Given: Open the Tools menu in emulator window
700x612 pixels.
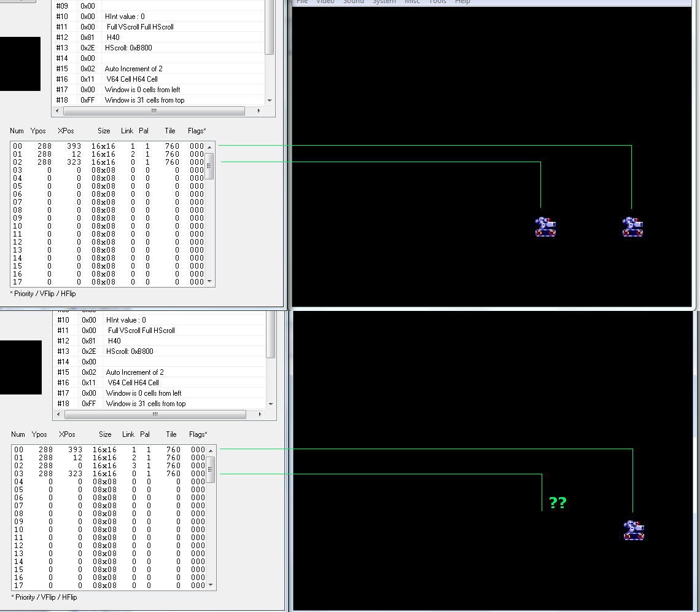Looking at the screenshot, I should [x=437, y=2].
